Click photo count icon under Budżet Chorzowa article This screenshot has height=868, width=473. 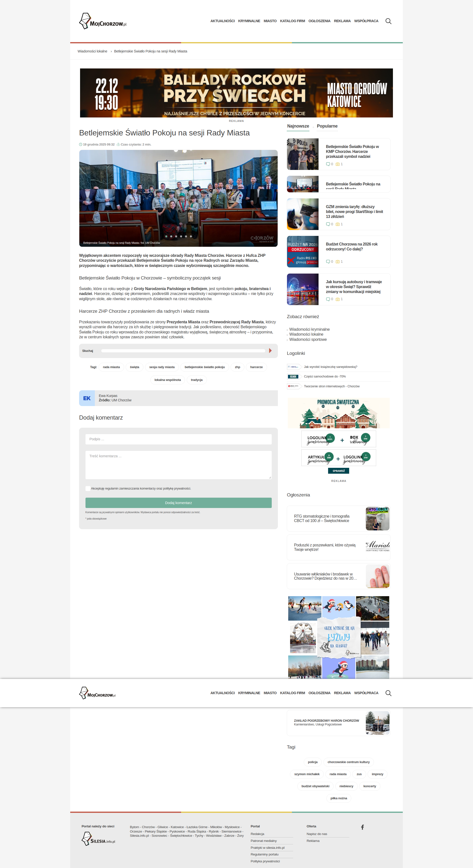(x=338, y=262)
